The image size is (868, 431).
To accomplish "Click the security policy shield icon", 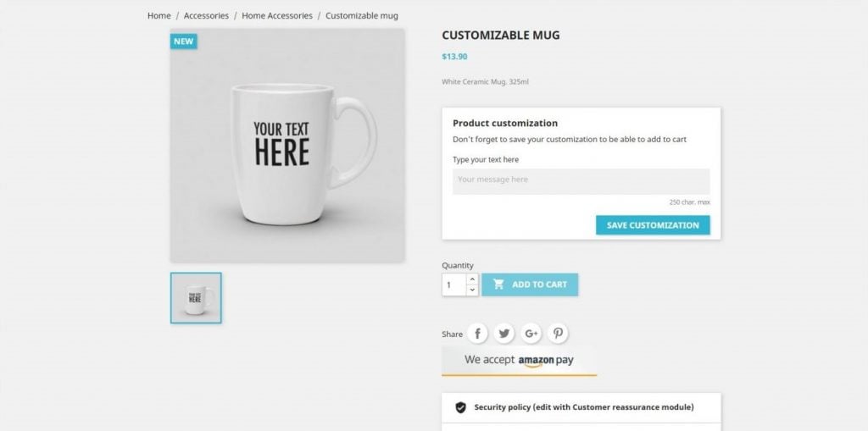I will (460, 407).
